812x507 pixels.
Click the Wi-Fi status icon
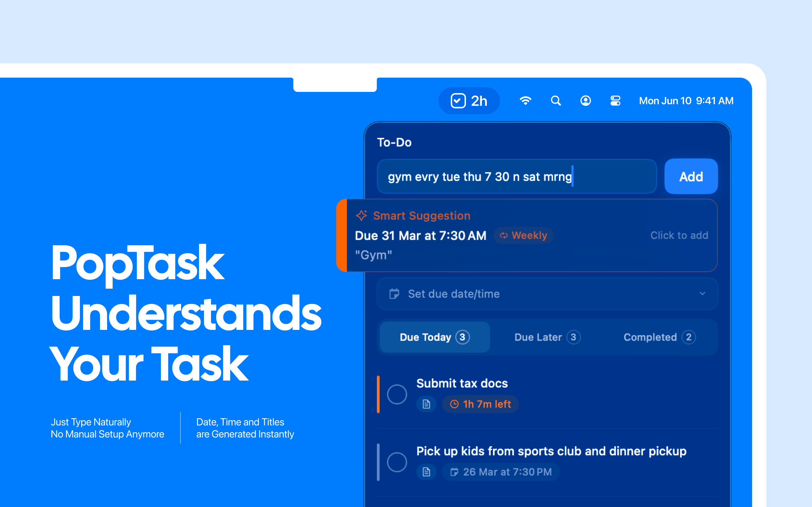(526, 100)
